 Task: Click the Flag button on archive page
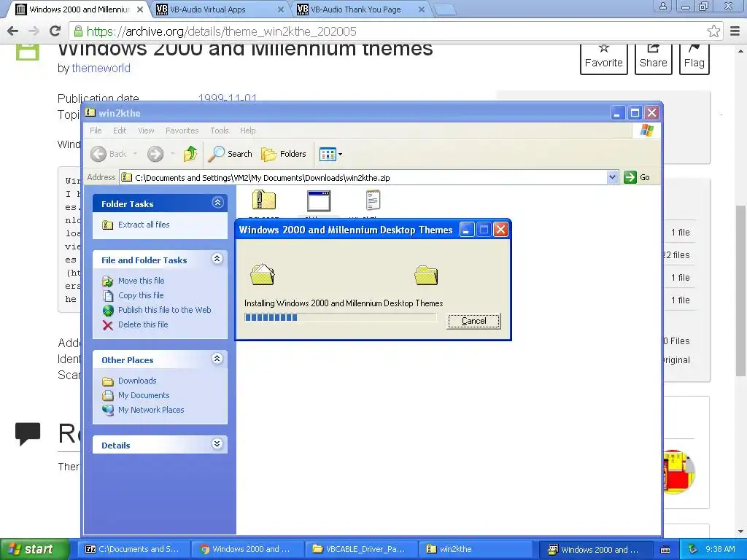pyautogui.click(x=694, y=58)
